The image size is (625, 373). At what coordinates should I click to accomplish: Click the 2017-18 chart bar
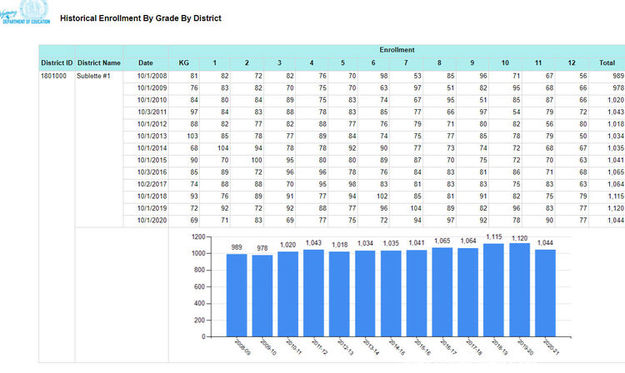(x=468, y=293)
